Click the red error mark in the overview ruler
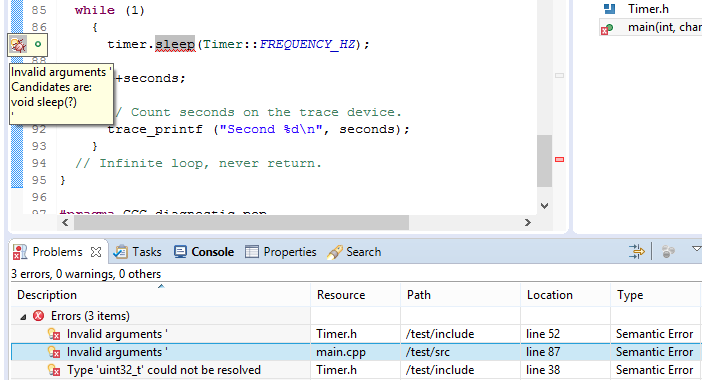The height and width of the screenshot is (380, 702). pos(559,159)
